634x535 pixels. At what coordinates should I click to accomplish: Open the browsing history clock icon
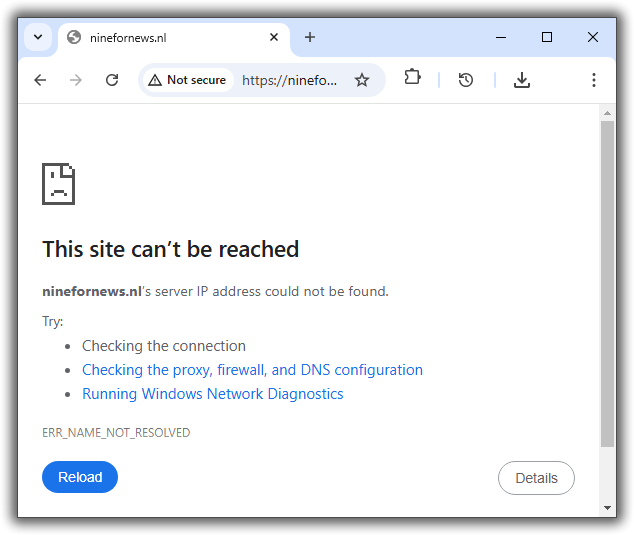(466, 80)
